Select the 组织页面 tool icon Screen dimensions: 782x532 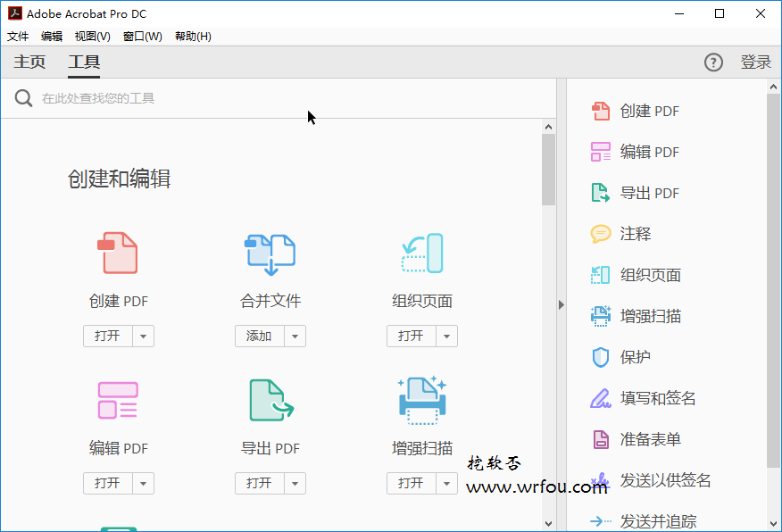point(421,252)
